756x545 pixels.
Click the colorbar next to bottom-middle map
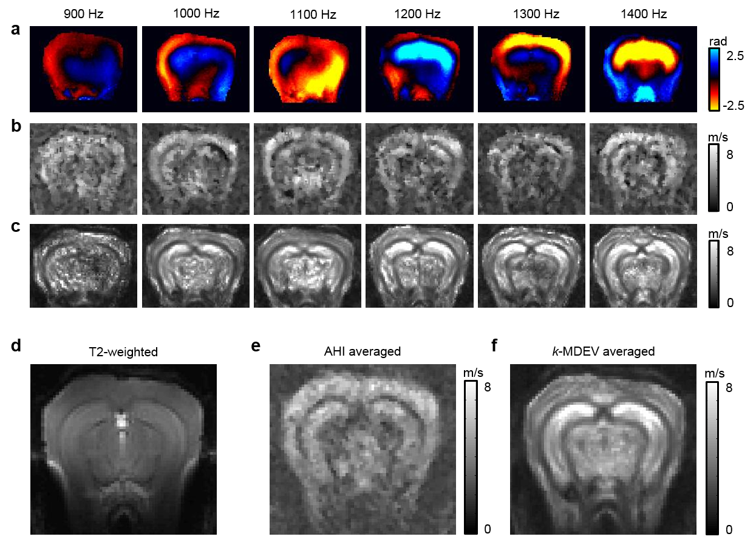[x=470, y=458]
